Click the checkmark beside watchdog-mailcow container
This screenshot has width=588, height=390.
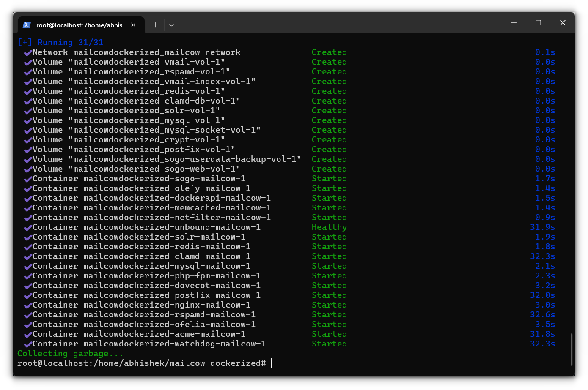pos(27,344)
